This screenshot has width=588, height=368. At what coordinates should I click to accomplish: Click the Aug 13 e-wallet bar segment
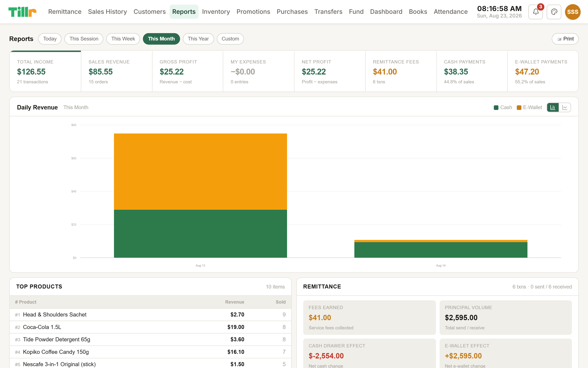click(200, 172)
